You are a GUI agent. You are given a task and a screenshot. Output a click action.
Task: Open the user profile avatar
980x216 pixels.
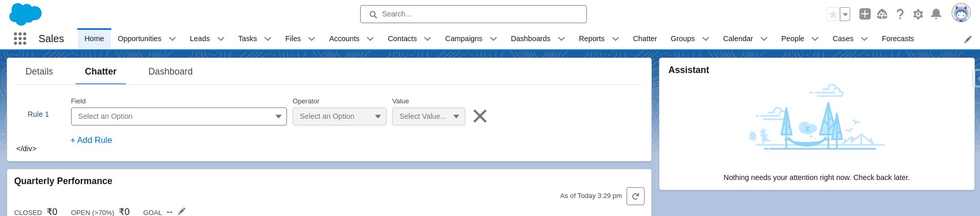(961, 13)
